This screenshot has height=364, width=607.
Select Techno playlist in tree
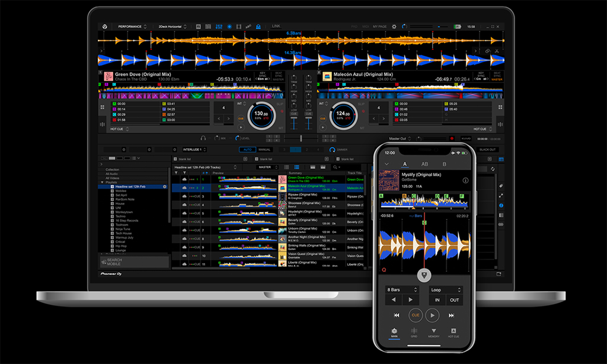click(x=120, y=216)
